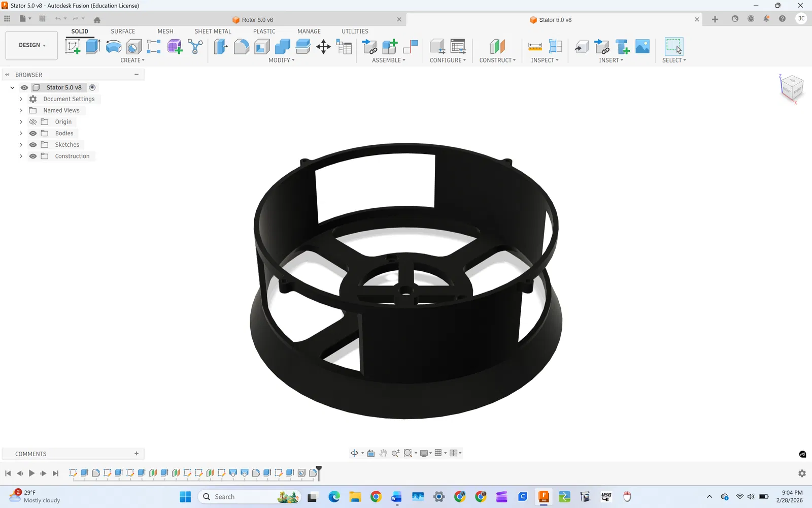This screenshot has height=508, width=812.
Task: Switch to the Rotor 5.0 v6 document tab
Action: coord(257,20)
